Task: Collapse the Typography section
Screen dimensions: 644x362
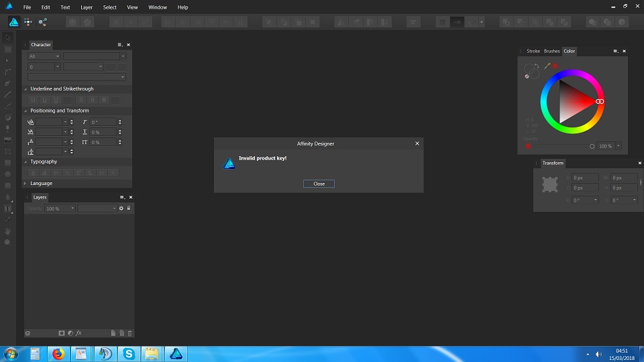Action: (25, 162)
